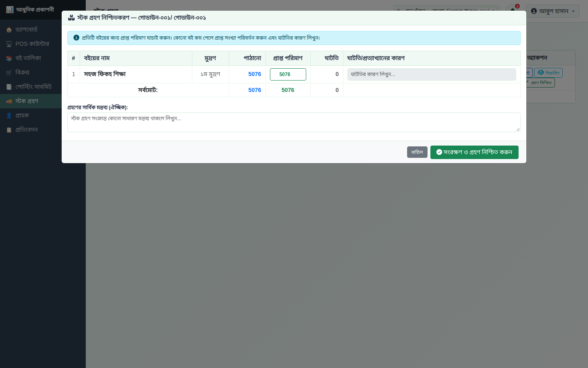Image resolution: width=588 pixels, height=368 pixels.
Task: Click the ঘাটতির কারণ লিখুন reason field
Action: 432,74
